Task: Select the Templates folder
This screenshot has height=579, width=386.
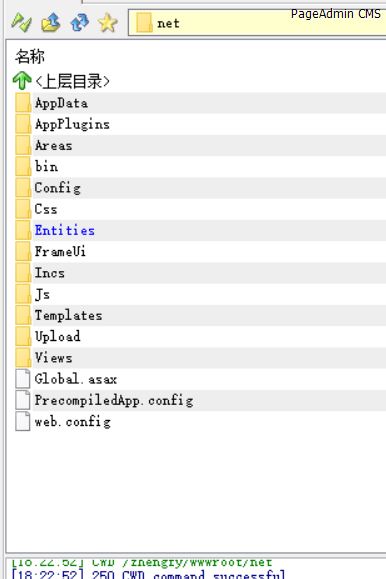Action: click(68, 315)
